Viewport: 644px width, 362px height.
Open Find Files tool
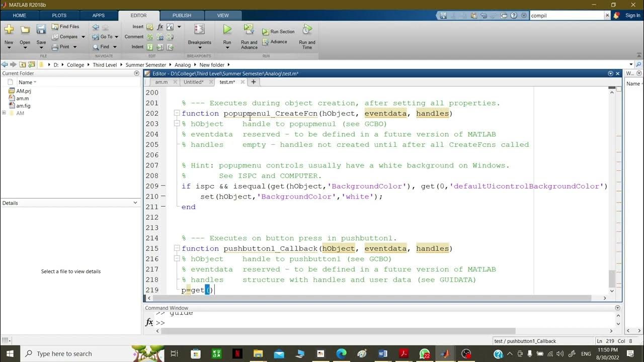tap(65, 27)
